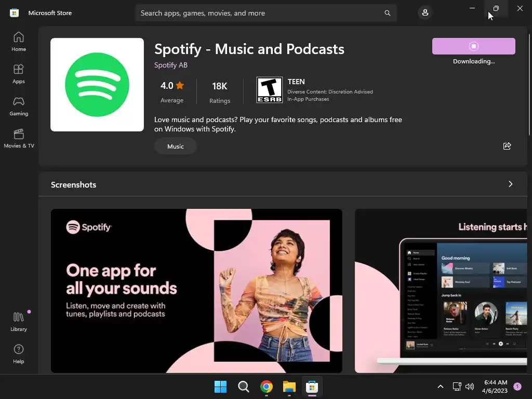Open the Windows Start menu
The width and height of the screenshot is (532, 399).
[220, 387]
